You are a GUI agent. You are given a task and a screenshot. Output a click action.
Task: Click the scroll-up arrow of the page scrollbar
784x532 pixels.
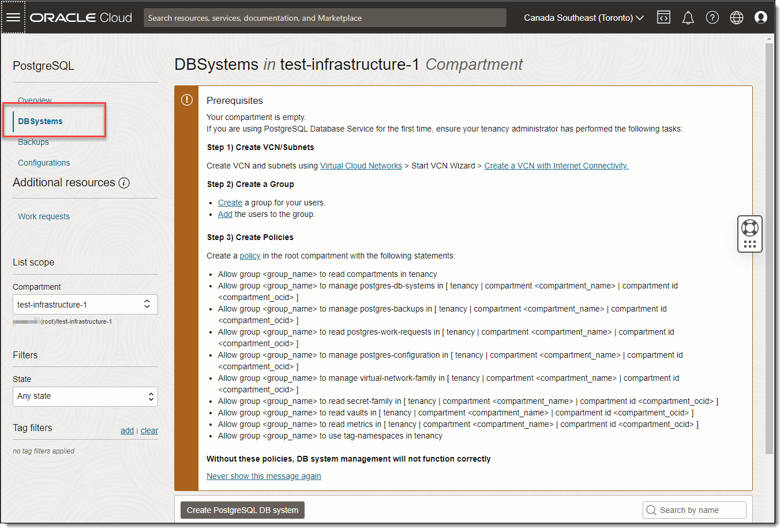pyautogui.click(x=770, y=39)
